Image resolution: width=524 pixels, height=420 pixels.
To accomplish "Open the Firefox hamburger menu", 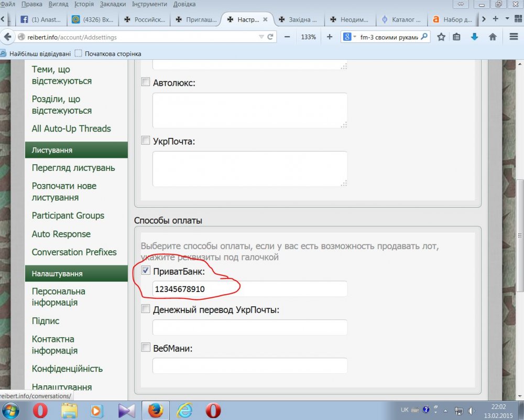I will pos(514,37).
